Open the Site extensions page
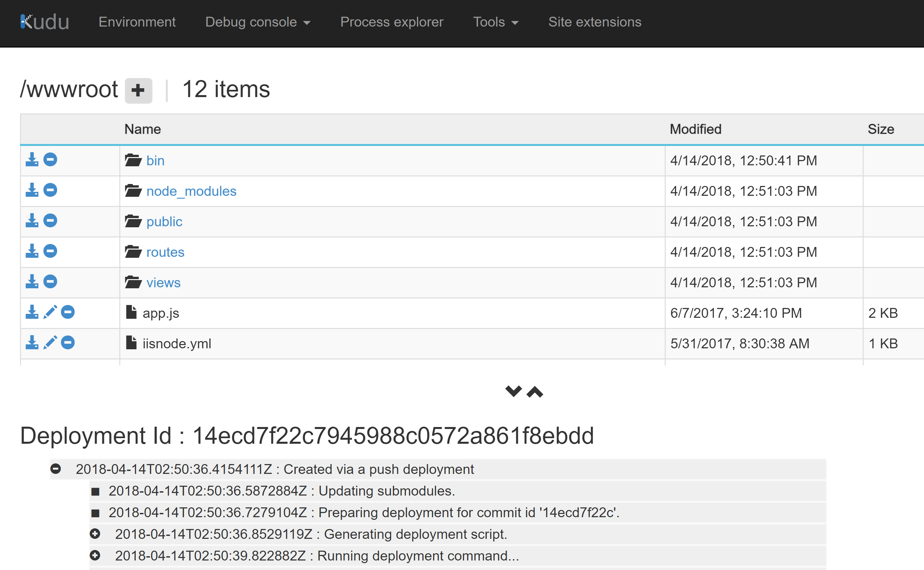The image size is (924, 570). [x=594, y=22]
